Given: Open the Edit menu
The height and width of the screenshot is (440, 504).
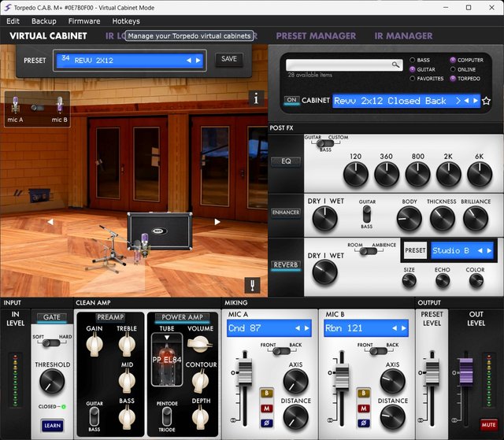Looking at the screenshot, I should 13,21.
